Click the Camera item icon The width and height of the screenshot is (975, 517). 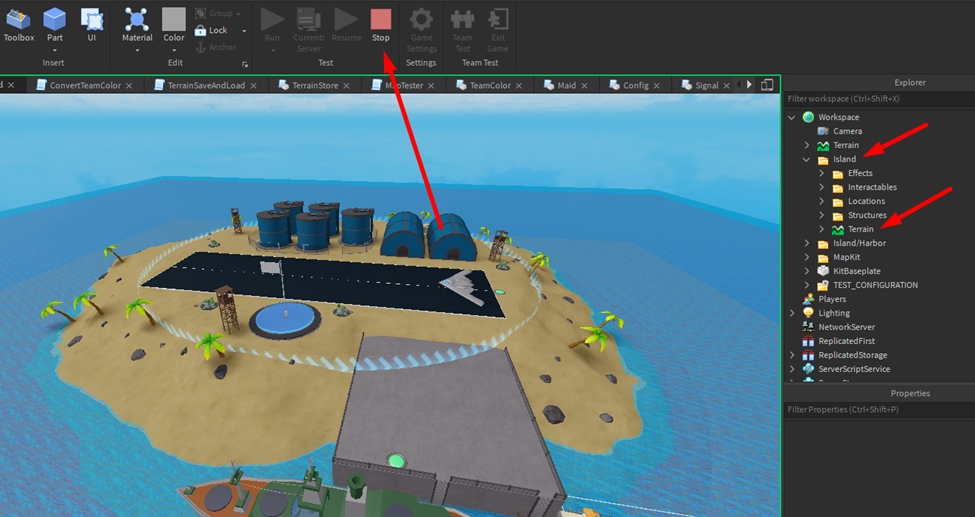pos(823,131)
